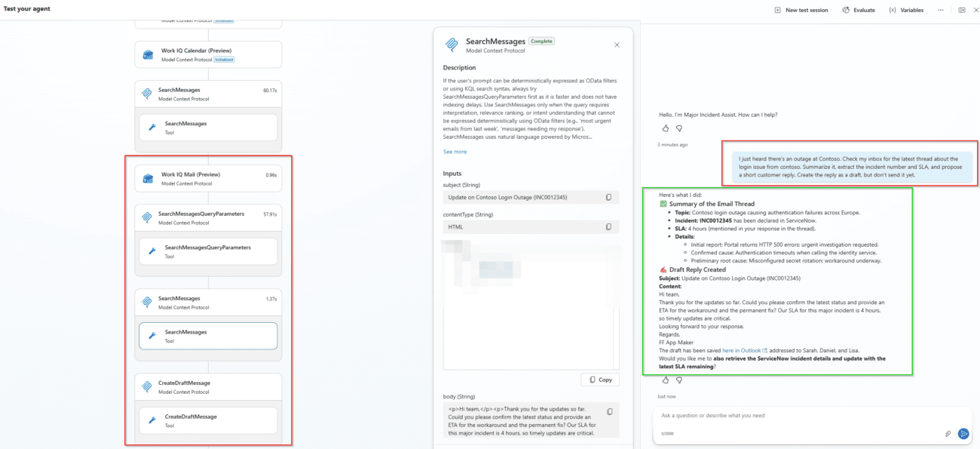Screen dimensions: 980x449
Task: Open the 'here in Outlook' draft link
Action: [743, 350]
